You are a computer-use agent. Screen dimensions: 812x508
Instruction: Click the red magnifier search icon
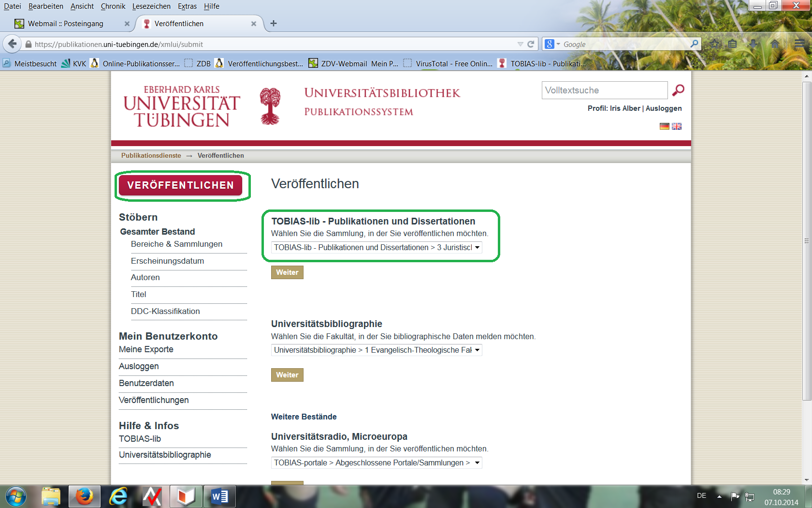(x=678, y=90)
